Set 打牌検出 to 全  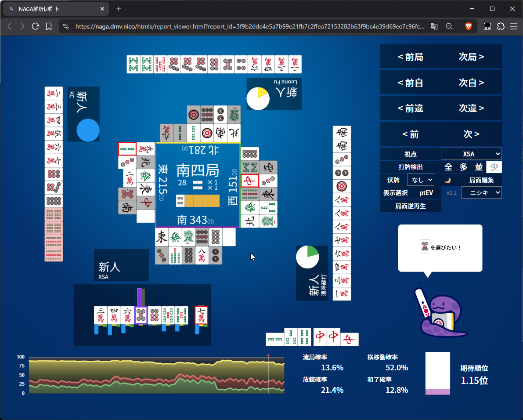448,167
